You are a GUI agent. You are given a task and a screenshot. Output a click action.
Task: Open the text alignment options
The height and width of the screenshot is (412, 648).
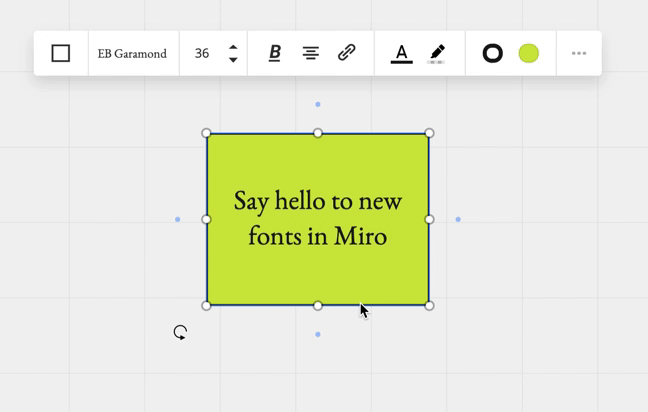tap(311, 54)
